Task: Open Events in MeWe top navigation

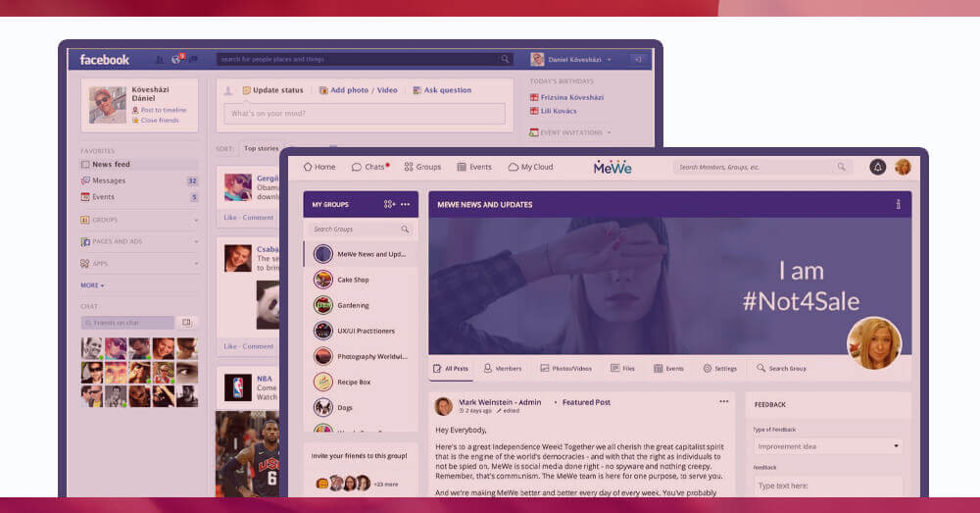Action: point(474,167)
